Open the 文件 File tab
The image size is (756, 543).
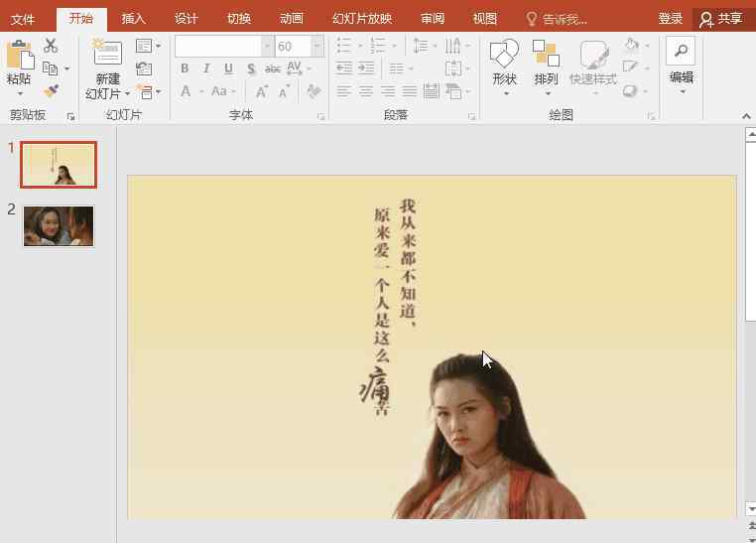point(23,19)
